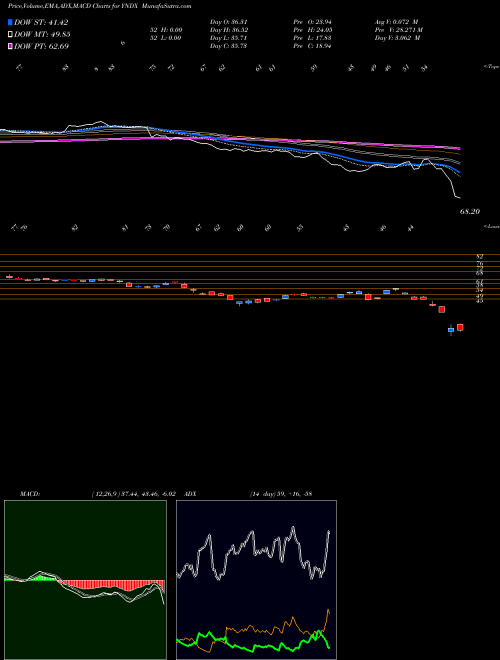
Task: Click the last blue candlestick near chart bottom
Action: [451, 330]
